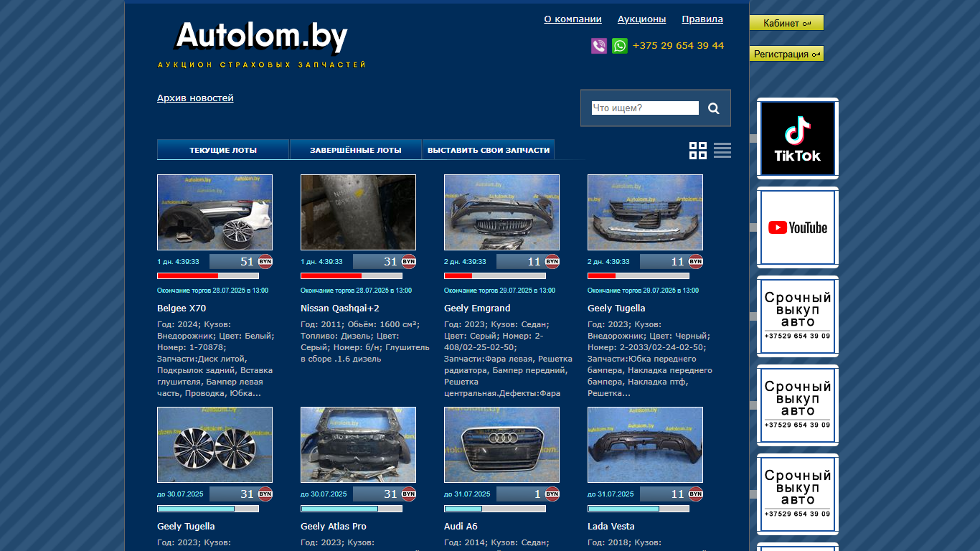Click Audi A6 end date до 31.07.2025
The height and width of the screenshot is (551, 980).
[x=467, y=494]
